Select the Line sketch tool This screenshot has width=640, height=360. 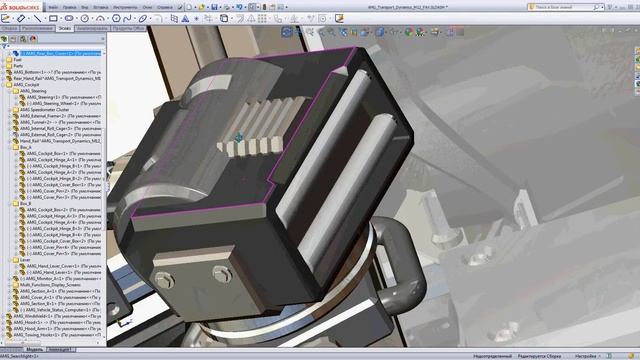coord(37,18)
